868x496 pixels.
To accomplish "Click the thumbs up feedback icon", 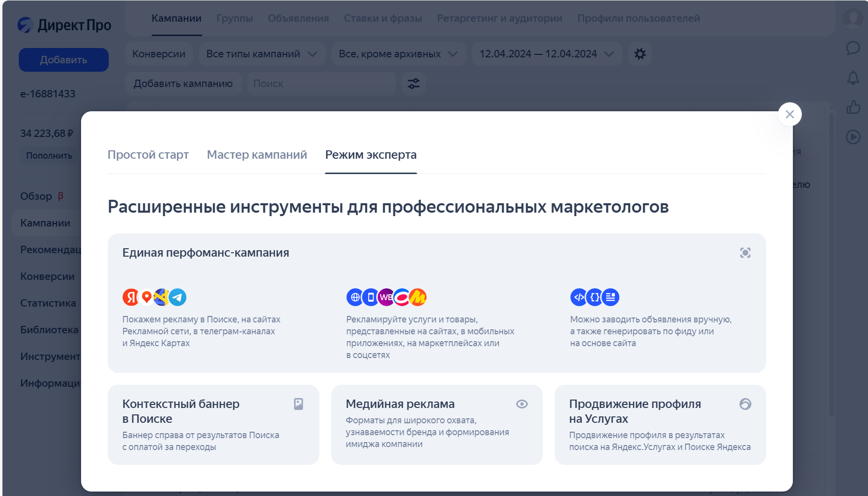I will pyautogui.click(x=853, y=107).
